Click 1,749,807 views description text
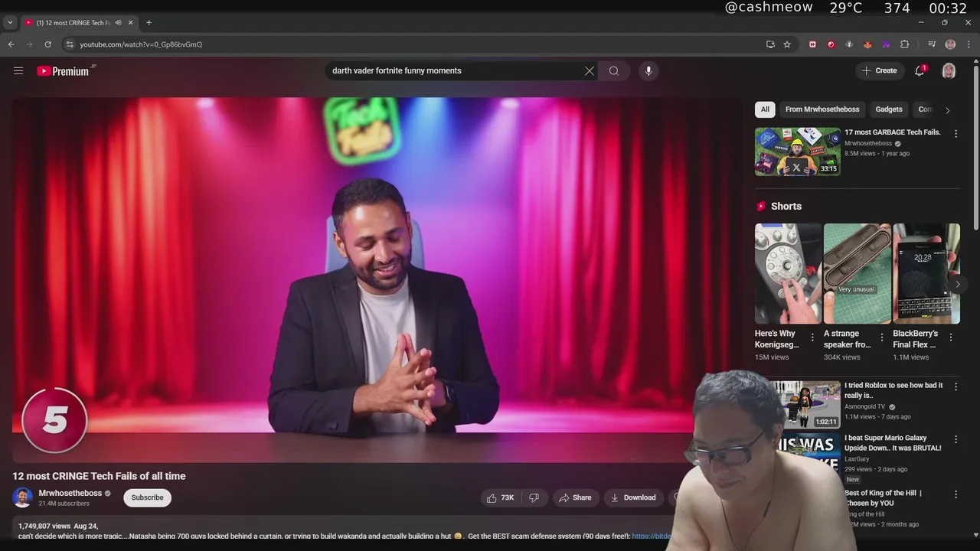The width and height of the screenshot is (980, 551). click(44, 527)
